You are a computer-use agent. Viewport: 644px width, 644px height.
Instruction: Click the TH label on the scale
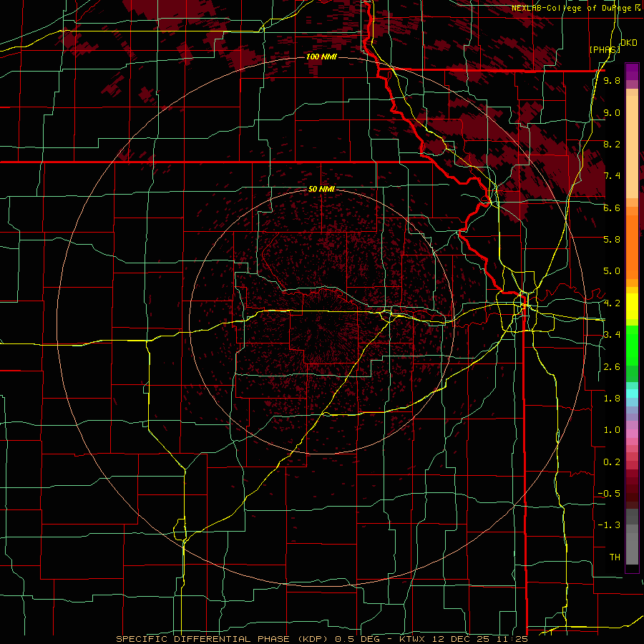(x=615, y=557)
